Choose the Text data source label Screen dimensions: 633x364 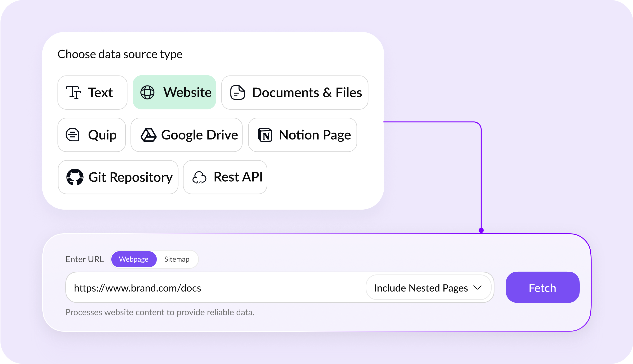click(x=100, y=93)
